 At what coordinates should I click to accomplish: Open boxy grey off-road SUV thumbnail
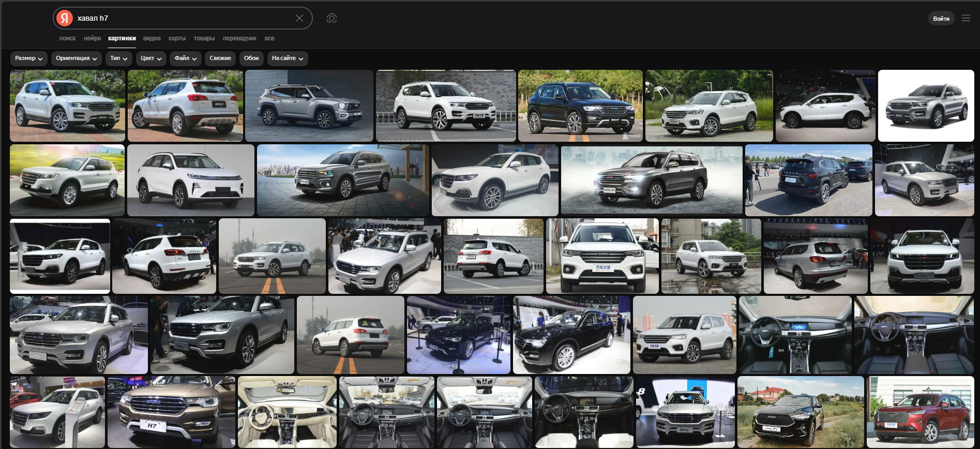[309, 106]
